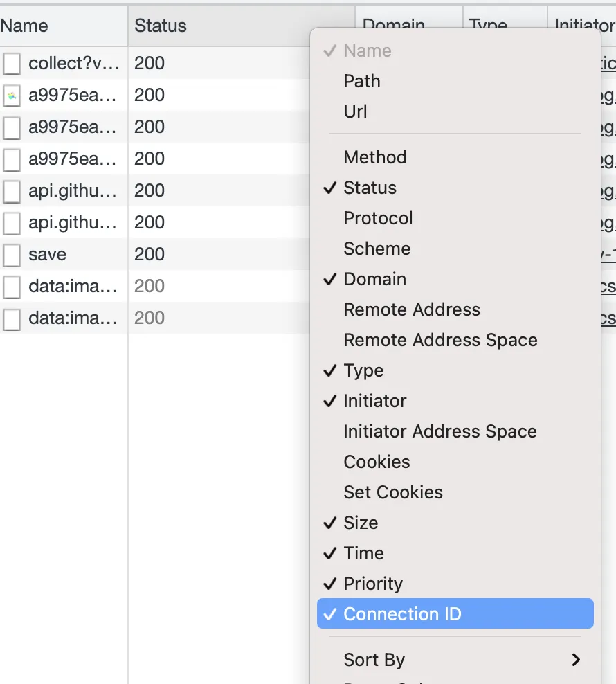Click the last data:image request file icon
The width and height of the screenshot is (616, 684).
[x=12, y=318]
